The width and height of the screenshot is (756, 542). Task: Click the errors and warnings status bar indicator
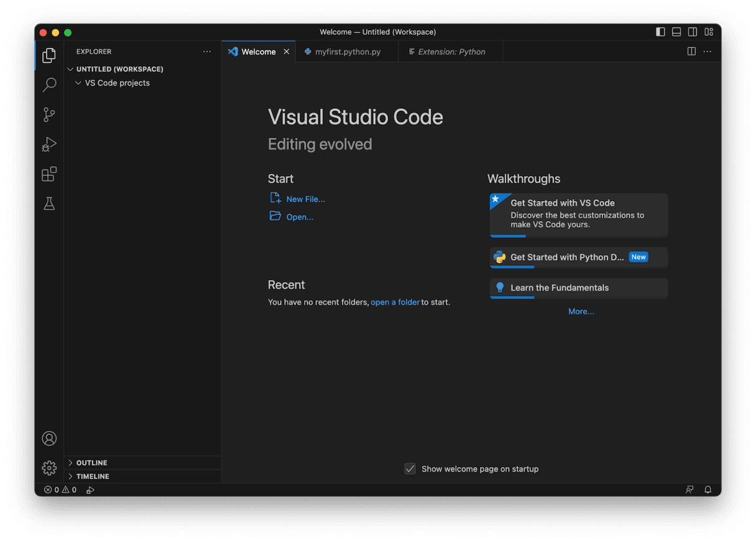(60, 490)
